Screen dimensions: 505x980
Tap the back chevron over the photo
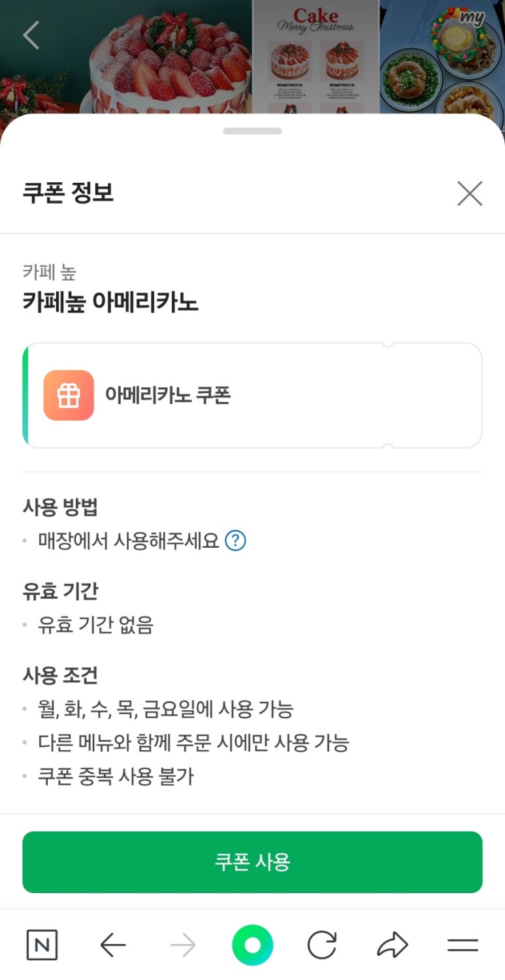point(31,35)
